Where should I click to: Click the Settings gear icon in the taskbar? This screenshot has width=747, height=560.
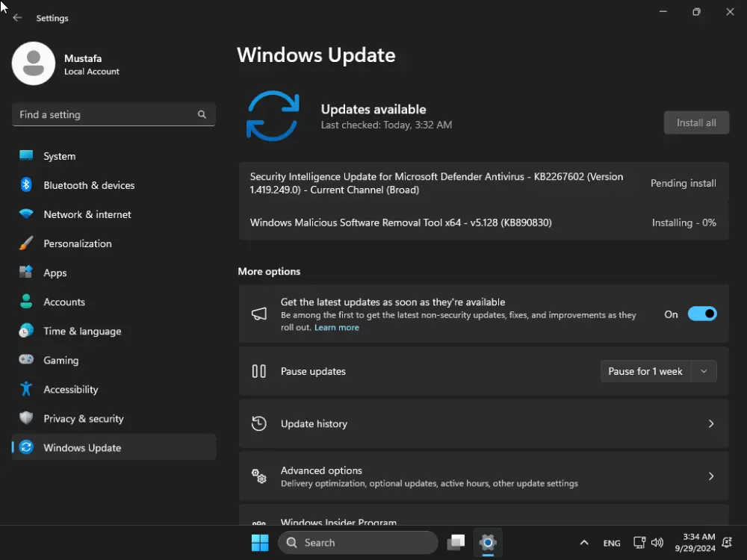point(488,542)
